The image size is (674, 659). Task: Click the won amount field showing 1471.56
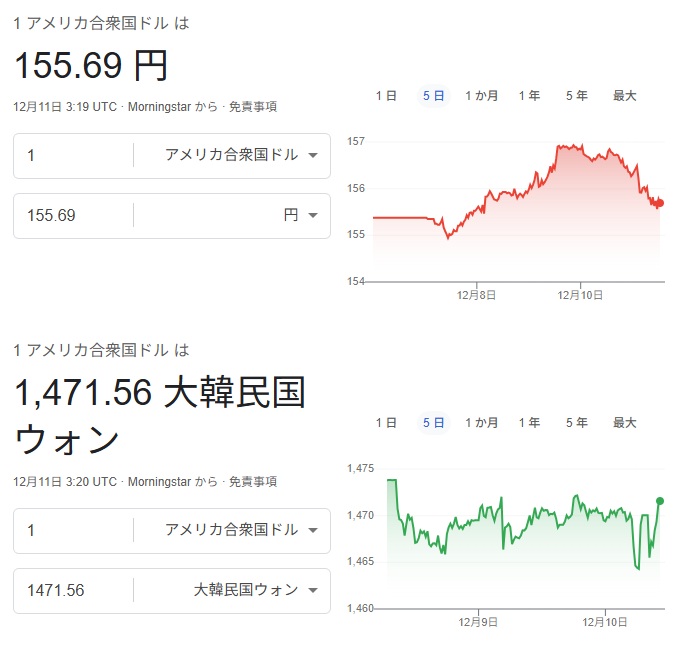coord(75,590)
